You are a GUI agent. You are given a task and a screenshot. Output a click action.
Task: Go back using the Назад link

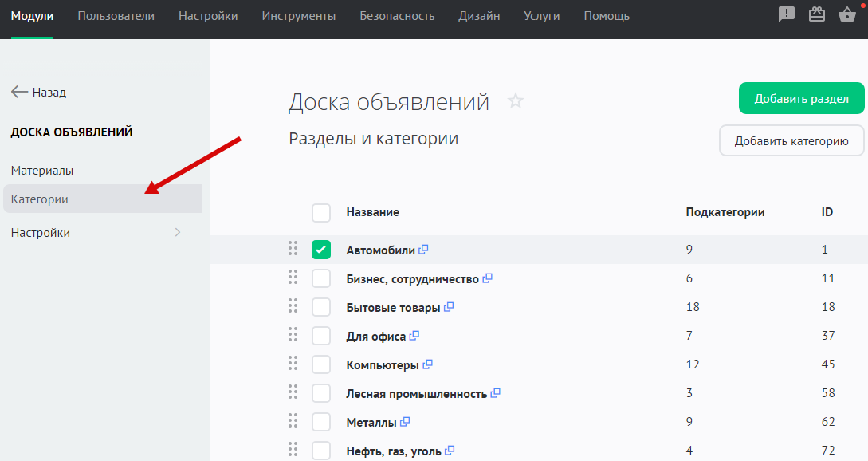[x=39, y=93]
